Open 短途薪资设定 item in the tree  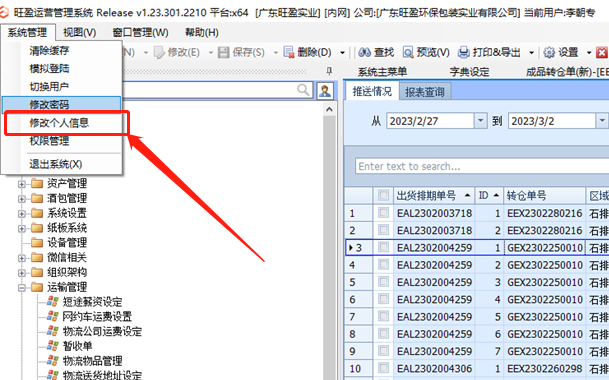click(x=92, y=302)
